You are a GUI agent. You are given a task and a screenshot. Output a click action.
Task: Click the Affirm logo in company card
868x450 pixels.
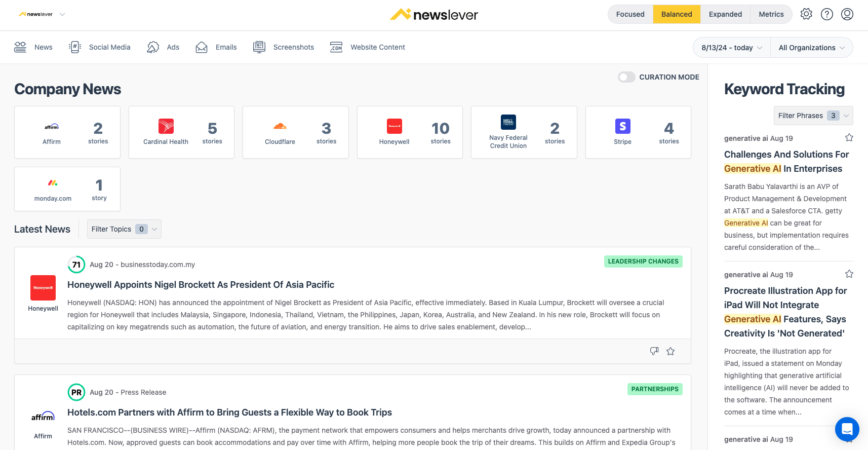point(52,127)
